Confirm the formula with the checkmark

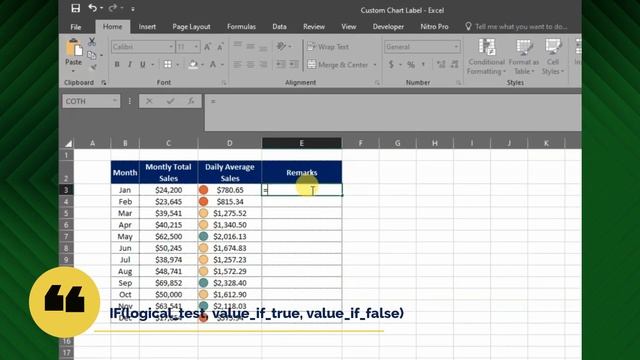click(x=170, y=101)
